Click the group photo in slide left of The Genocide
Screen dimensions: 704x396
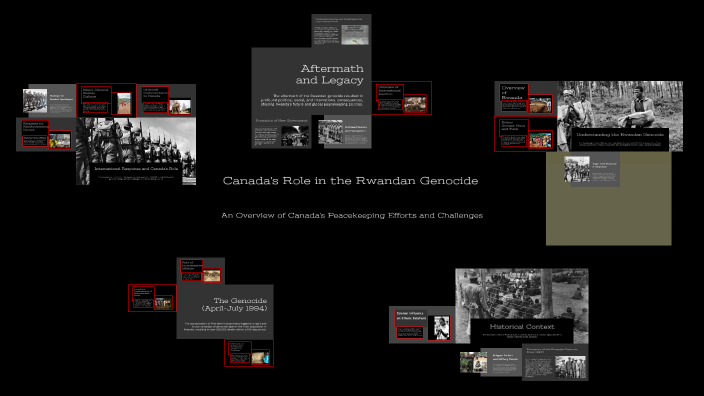click(x=163, y=303)
